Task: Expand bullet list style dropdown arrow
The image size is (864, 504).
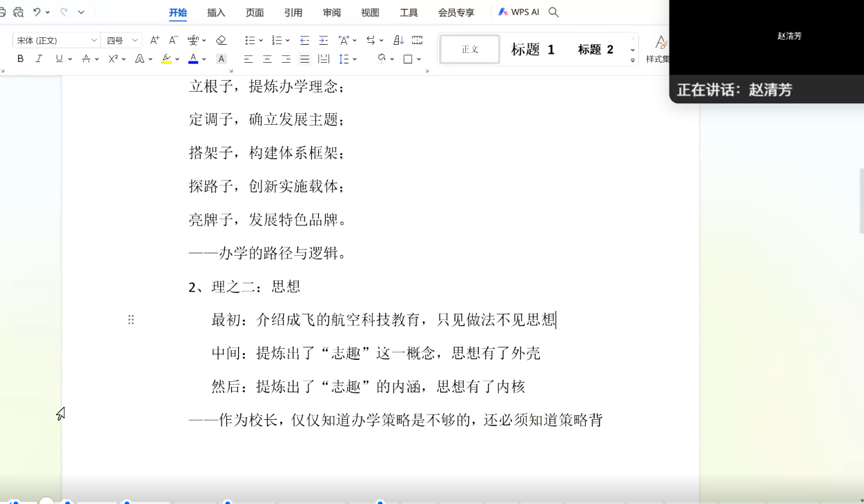Action: tap(261, 41)
